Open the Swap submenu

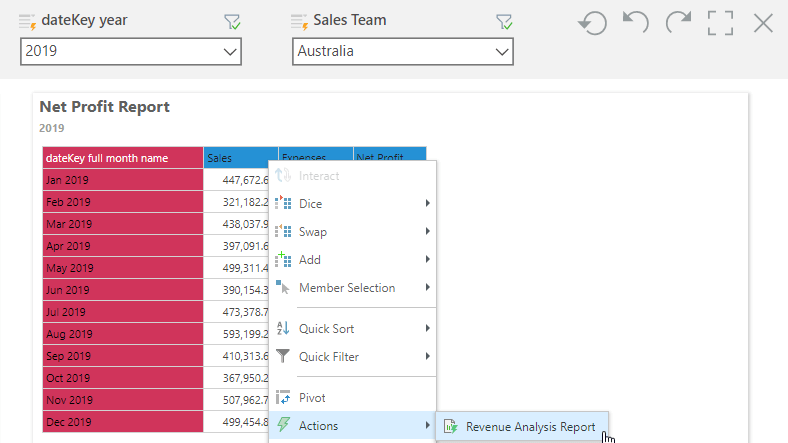[352, 232]
